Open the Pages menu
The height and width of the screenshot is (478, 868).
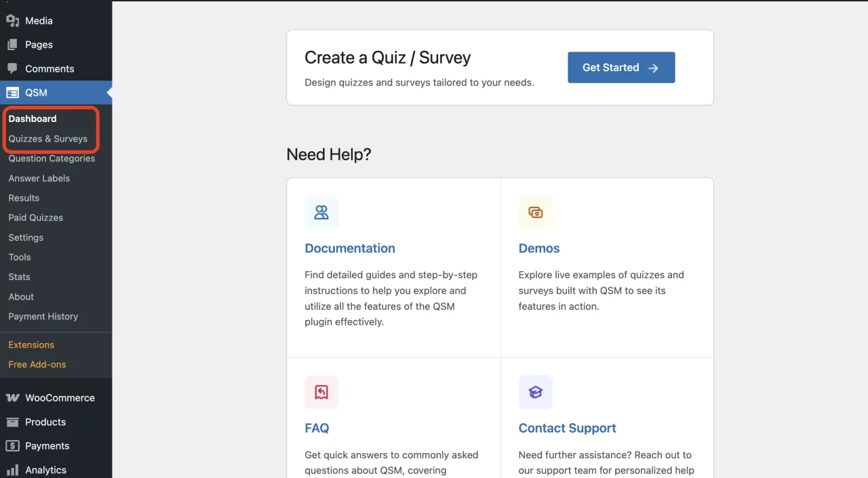coord(56,45)
